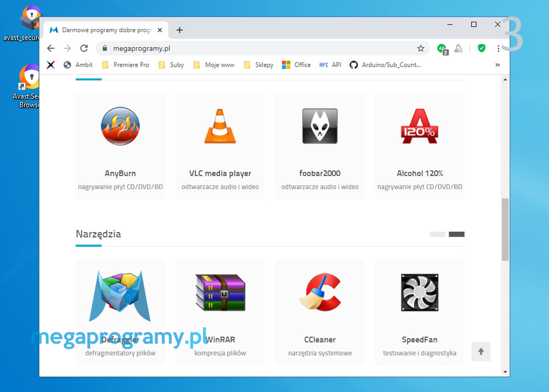Jump back to top of page
The width and height of the screenshot is (549, 392).
[481, 352]
